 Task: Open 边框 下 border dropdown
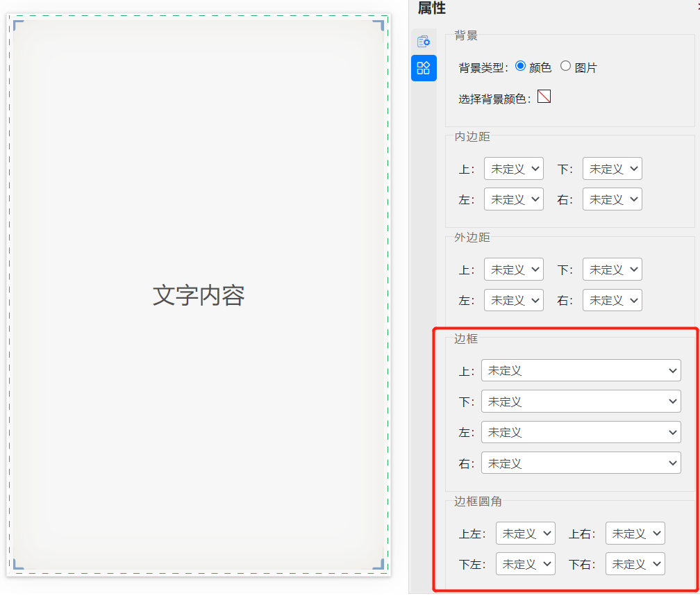581,402
